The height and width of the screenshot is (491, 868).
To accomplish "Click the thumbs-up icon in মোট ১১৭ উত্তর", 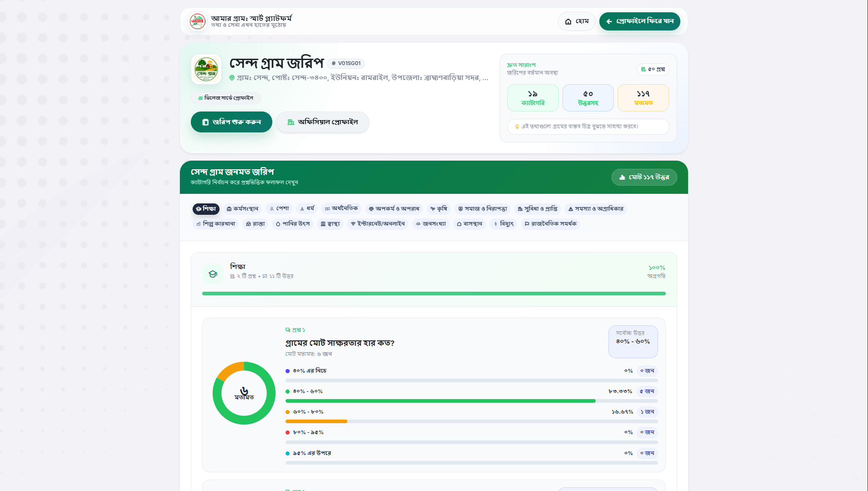I will pos(622,177).
